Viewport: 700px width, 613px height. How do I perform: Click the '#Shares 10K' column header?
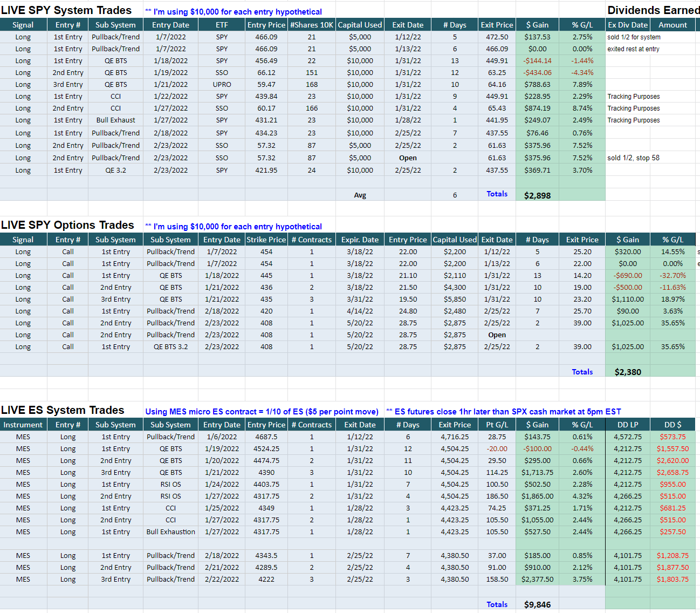click(x=312, y=25)
